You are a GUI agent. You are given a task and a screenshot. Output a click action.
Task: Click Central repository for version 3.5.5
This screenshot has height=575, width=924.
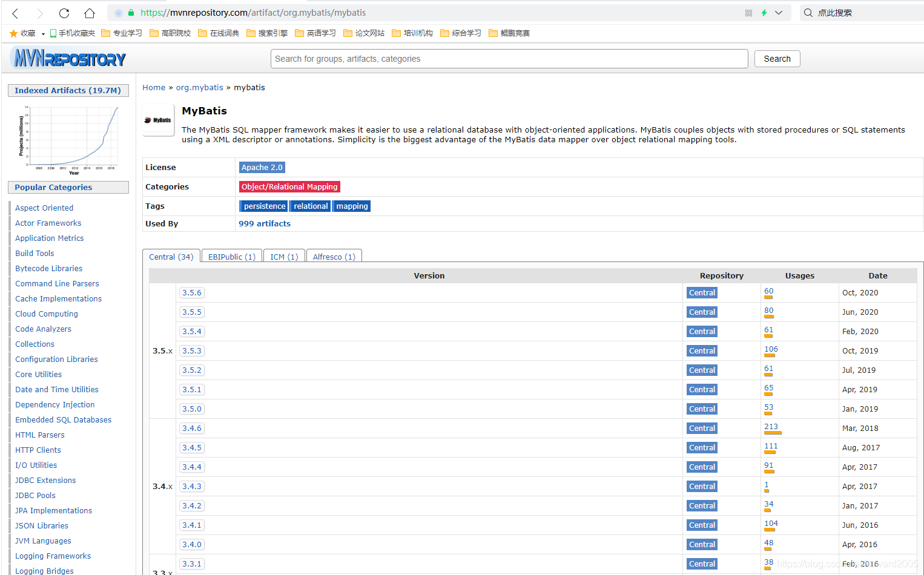click(x=702, y=312)
